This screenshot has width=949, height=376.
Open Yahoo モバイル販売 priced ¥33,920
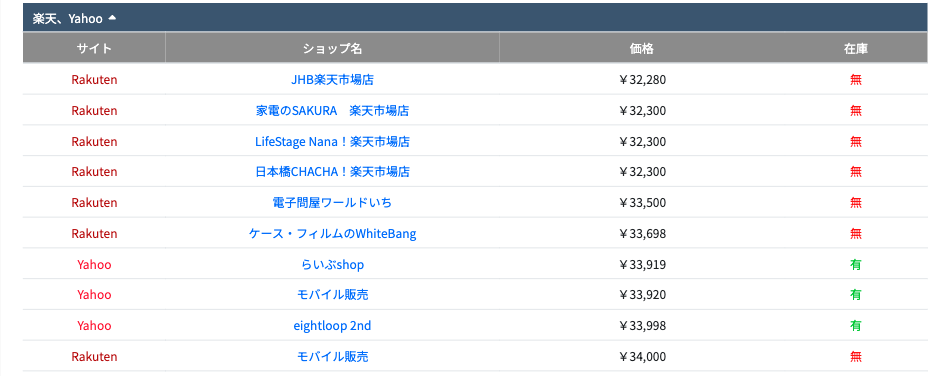(332, 295)
